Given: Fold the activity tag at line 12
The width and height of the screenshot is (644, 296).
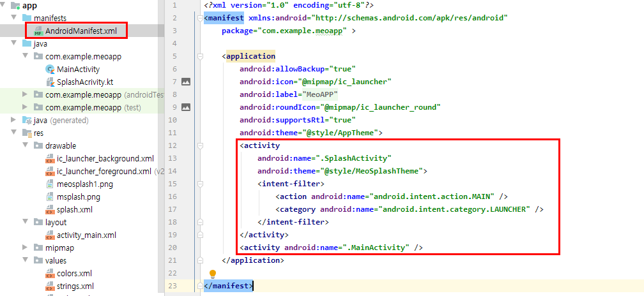Looking at the screenshot, I should pyautogui.click(x=201, y=145).
